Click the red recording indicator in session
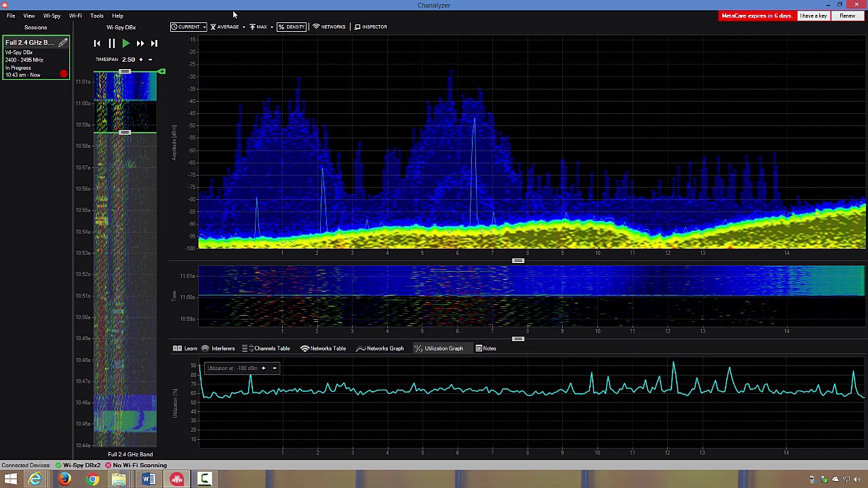 [x=64, y=73]
